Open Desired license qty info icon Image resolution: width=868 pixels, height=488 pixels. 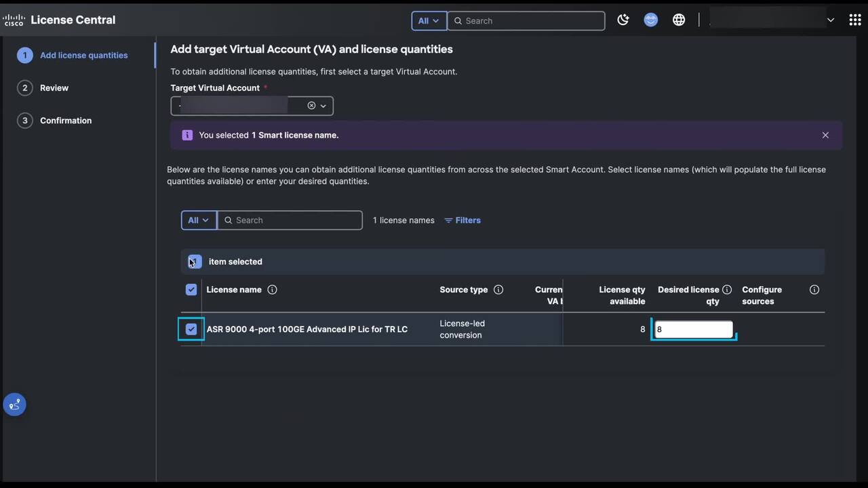click(x=727, y=289)
